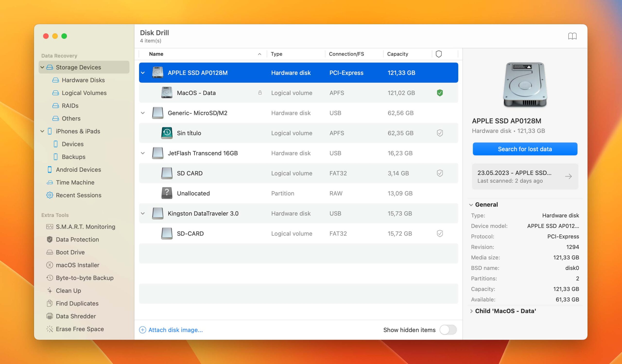Select the Data Shredder tool
This screenshot has height=364, width=622.
click(x=76, y=316)
